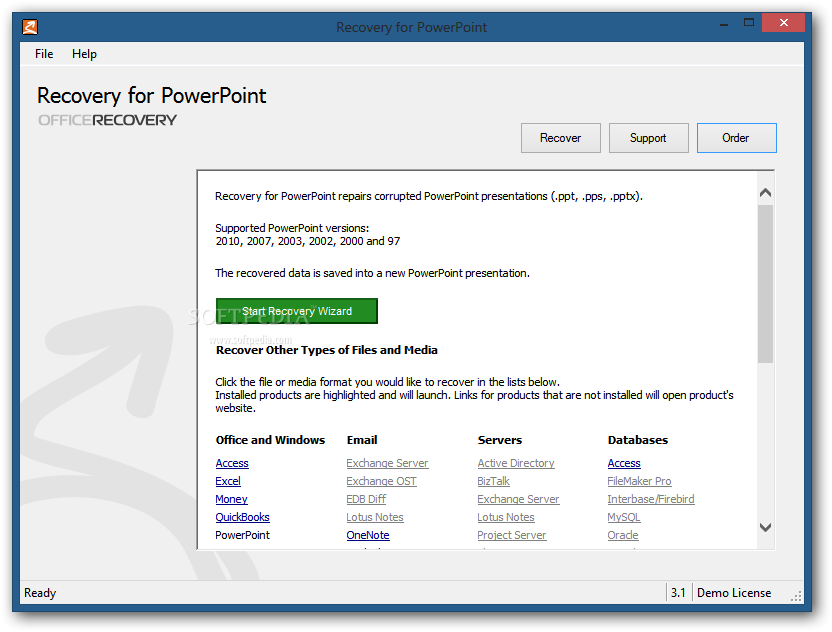Open the Exchange Server link under Servers
The width and height of the screenshot is (832, 632).
tap(518, 499)
